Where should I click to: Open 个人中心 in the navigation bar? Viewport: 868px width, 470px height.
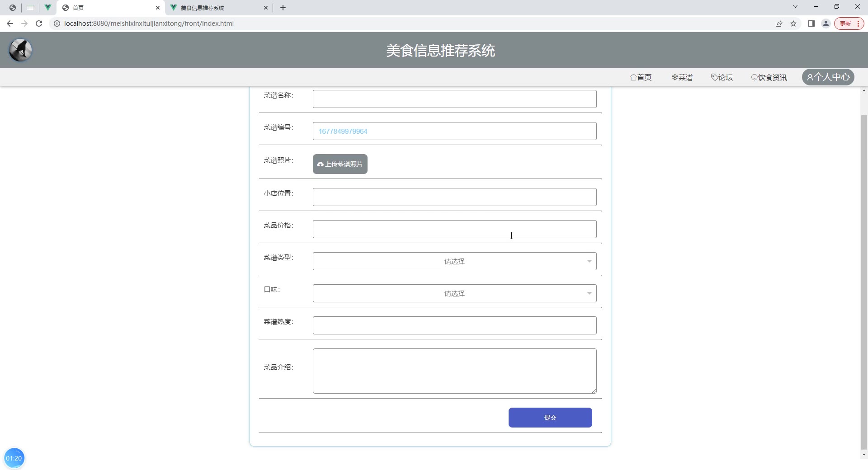point(828,77)
